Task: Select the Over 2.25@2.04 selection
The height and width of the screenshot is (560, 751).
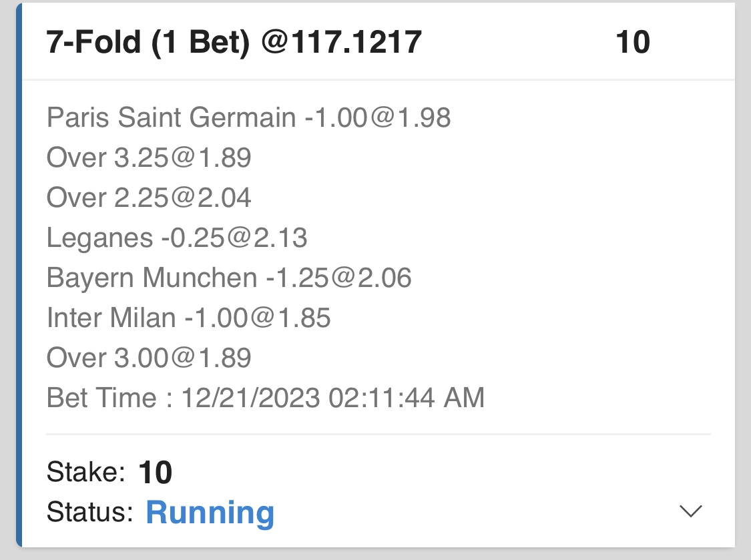Action: (149, 198)
